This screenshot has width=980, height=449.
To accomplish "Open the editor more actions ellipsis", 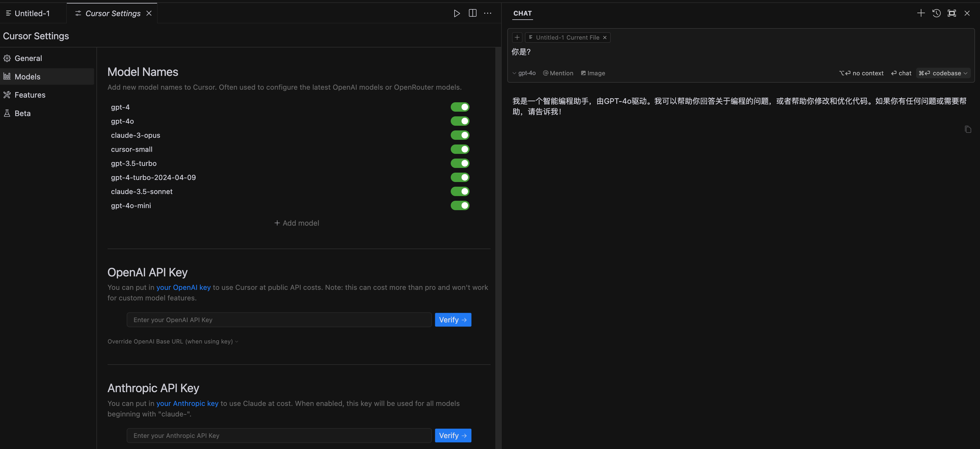I will pyautogui.click(x=488, y=13).
